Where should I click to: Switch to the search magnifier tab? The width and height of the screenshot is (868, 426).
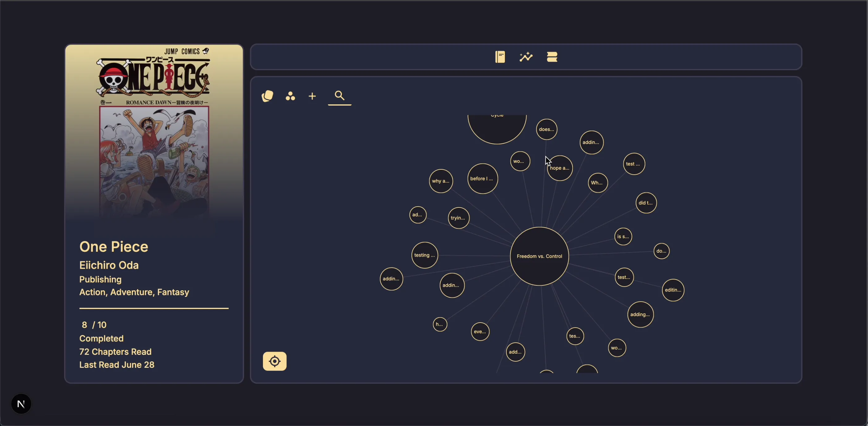click(340, 96)
